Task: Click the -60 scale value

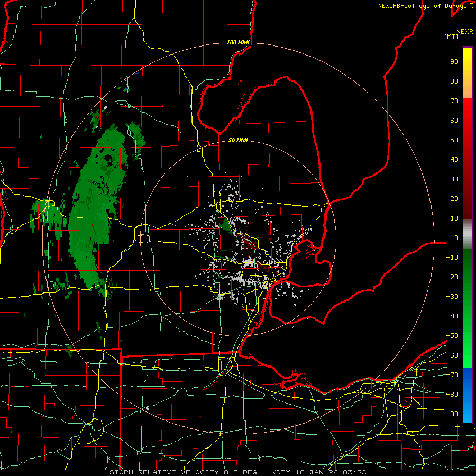Action: pyautogui.click(x=452, y=355)
